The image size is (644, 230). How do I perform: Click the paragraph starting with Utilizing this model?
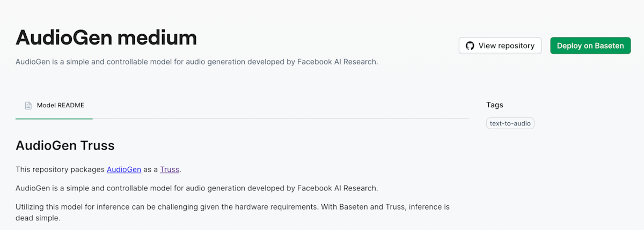pos(232,212)
